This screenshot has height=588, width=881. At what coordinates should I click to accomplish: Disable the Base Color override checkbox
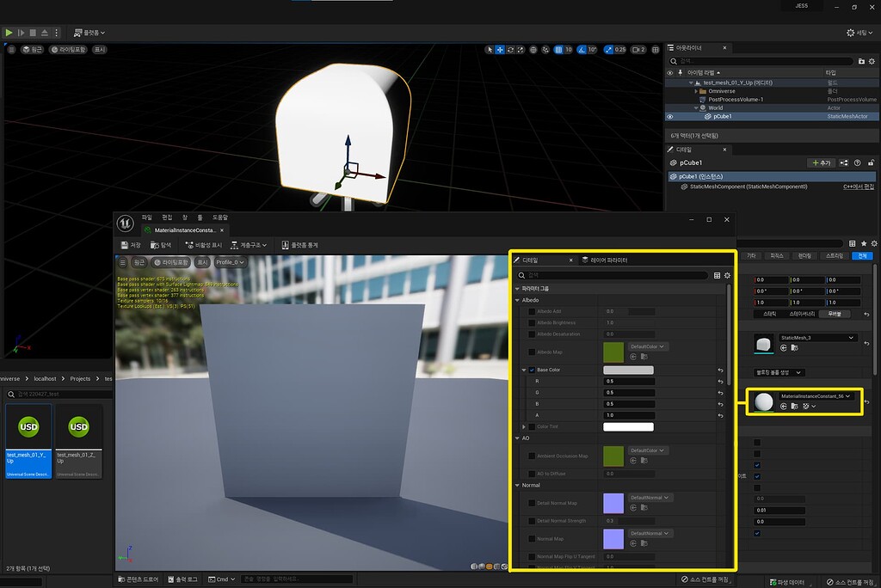tap(532, 370)
